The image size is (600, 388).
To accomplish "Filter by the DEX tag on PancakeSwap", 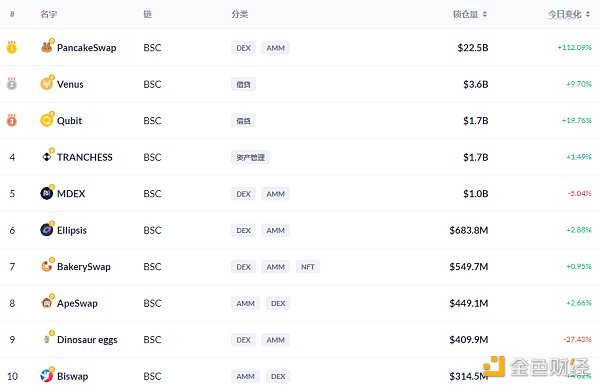I will 243,48.
